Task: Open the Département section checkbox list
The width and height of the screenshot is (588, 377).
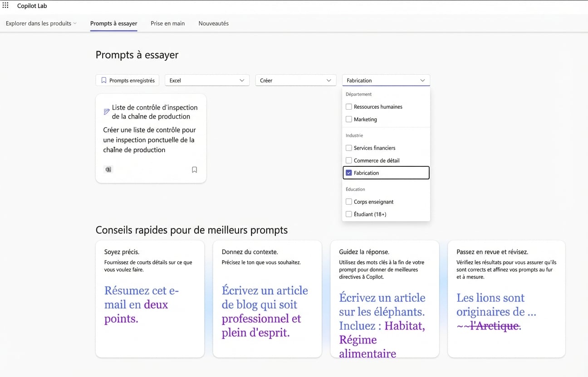Action: point(358,94)
